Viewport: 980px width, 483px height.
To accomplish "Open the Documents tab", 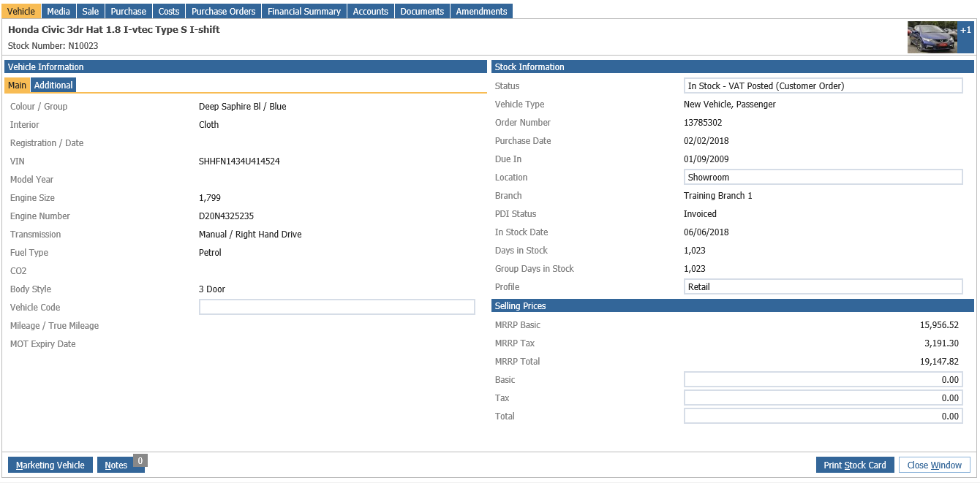I will point(422,11).
